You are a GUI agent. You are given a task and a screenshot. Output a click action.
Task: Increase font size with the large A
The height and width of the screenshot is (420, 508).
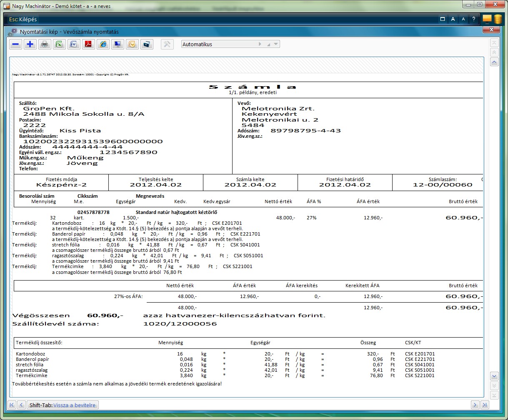453,19
